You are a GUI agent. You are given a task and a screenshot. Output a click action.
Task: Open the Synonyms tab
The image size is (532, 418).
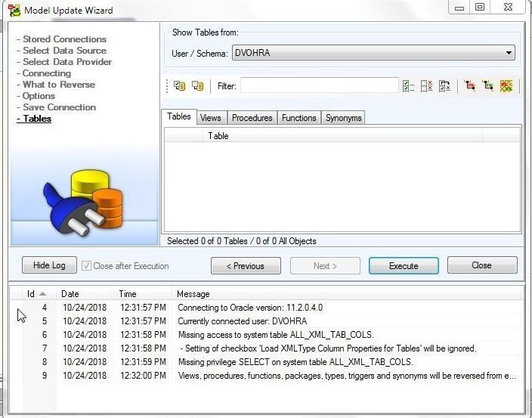343,118
